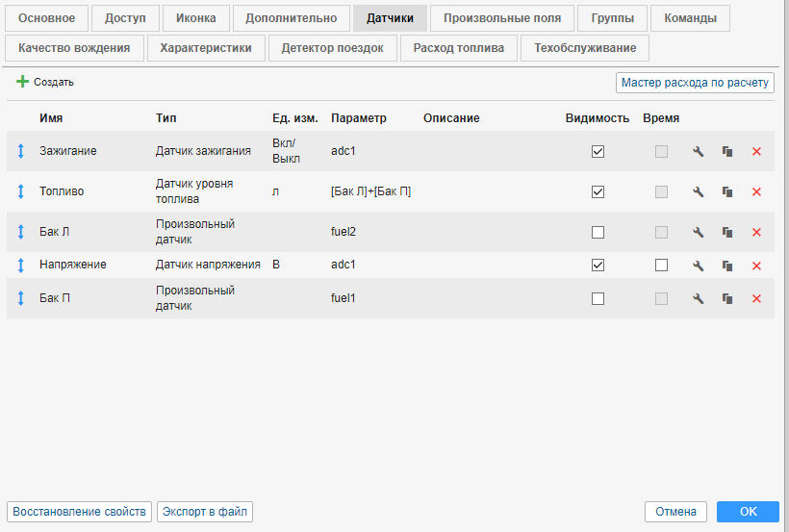Open properties wrench for Зажигание sensor

pos(699,152)
